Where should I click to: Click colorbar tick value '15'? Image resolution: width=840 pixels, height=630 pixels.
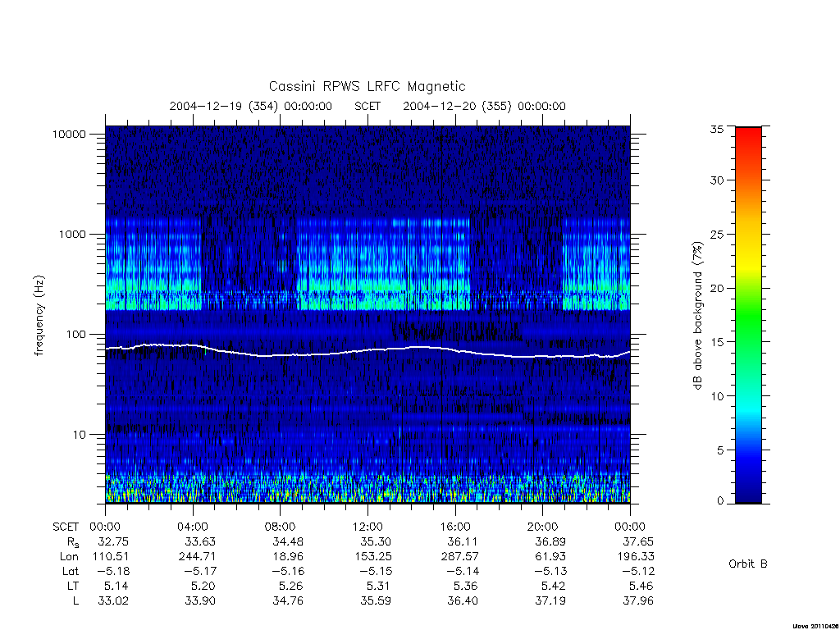pos(716,342)
